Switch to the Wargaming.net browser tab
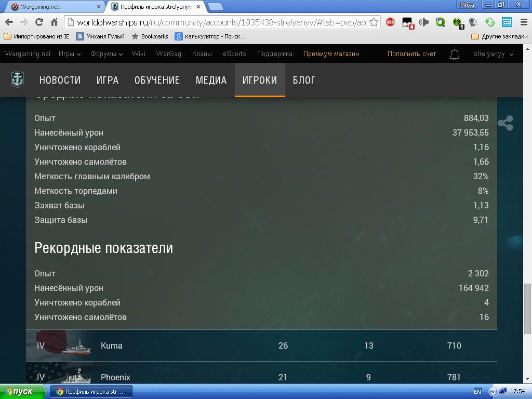The image size is (532, 399). pyautogui.click(x=56, y=7)
